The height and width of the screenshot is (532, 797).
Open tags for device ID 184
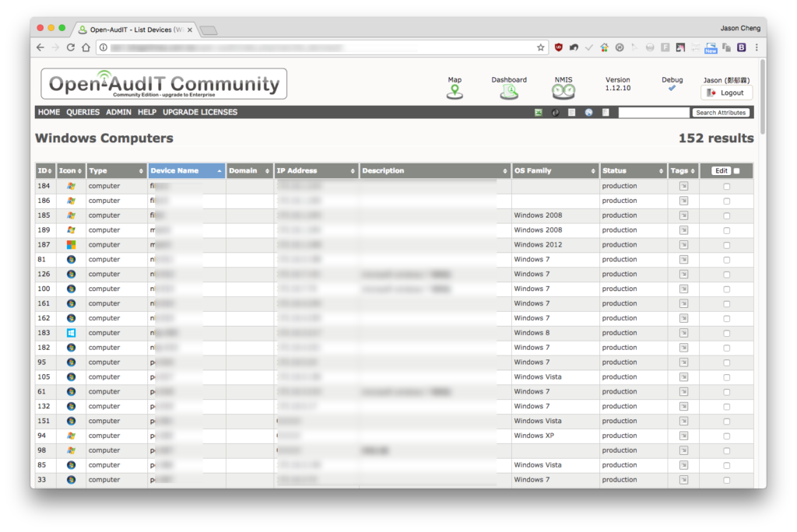(x=683, y=186)
